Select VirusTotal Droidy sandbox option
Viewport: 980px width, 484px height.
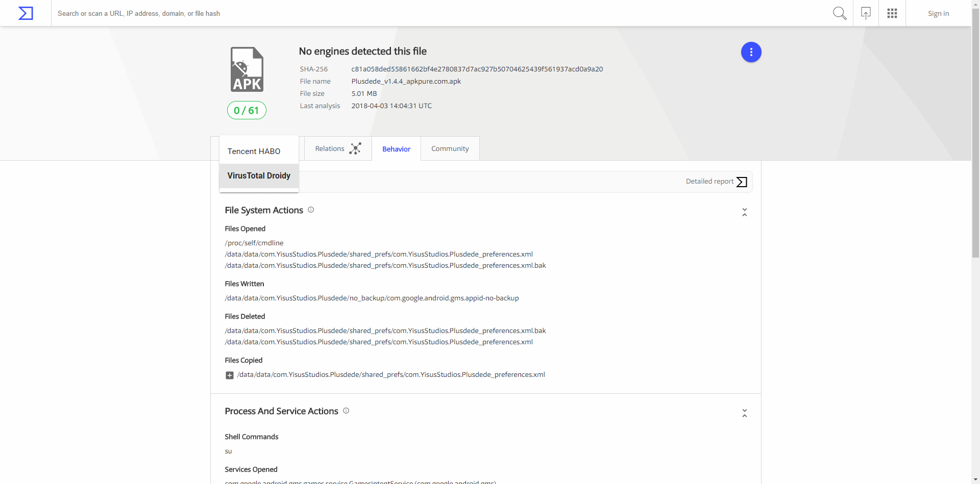[x=259, y=175]
